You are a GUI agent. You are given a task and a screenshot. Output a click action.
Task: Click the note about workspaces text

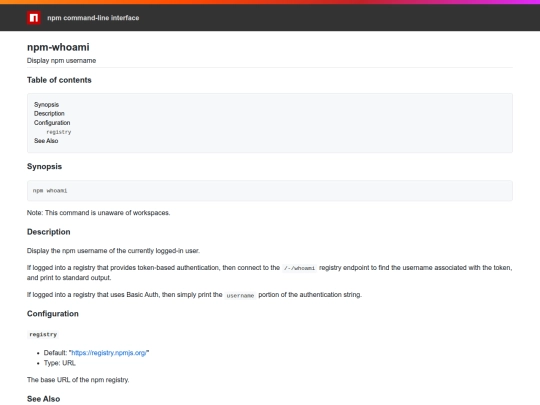pyautogui.click(x=98, y=213)
